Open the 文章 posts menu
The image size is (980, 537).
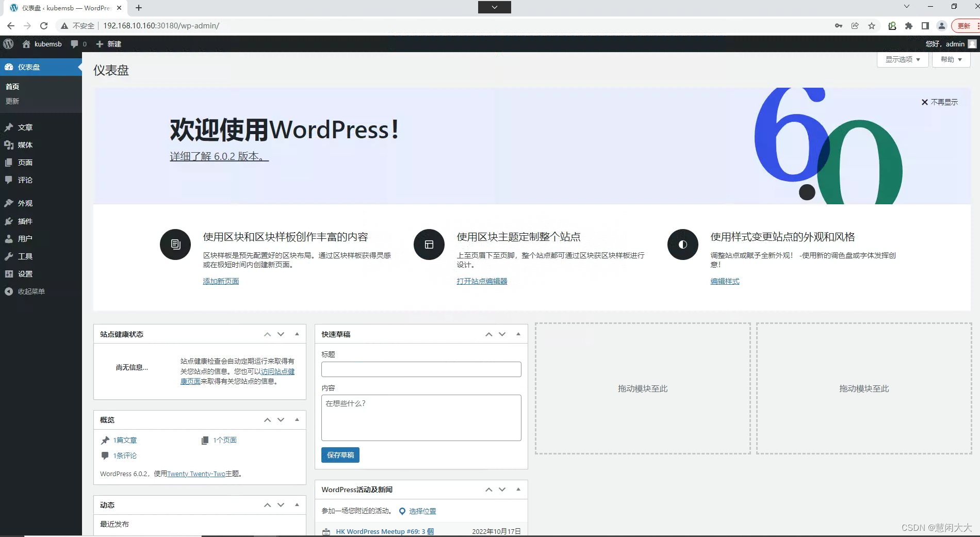click(25, 127)
